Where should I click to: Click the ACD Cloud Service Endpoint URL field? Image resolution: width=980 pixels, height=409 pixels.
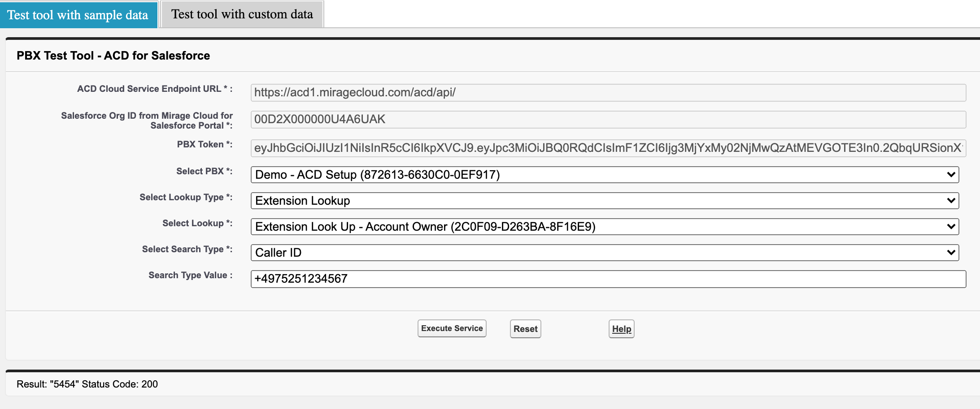click(608, 93)
